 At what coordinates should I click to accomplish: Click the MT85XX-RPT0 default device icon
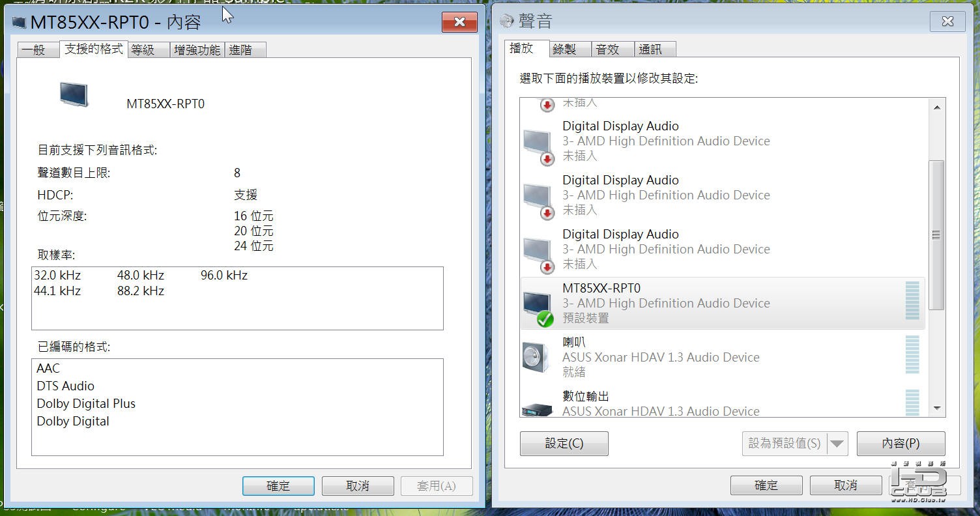coord(538,308)
